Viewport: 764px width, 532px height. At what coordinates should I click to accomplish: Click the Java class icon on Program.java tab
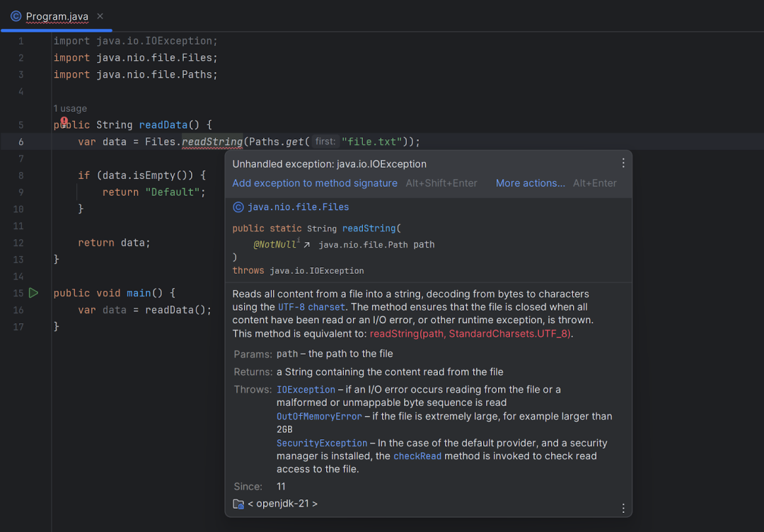(16, 16)
